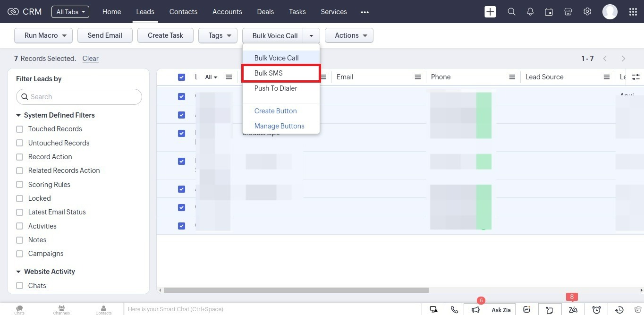Open the calendar icon in header

click(549, 12)
